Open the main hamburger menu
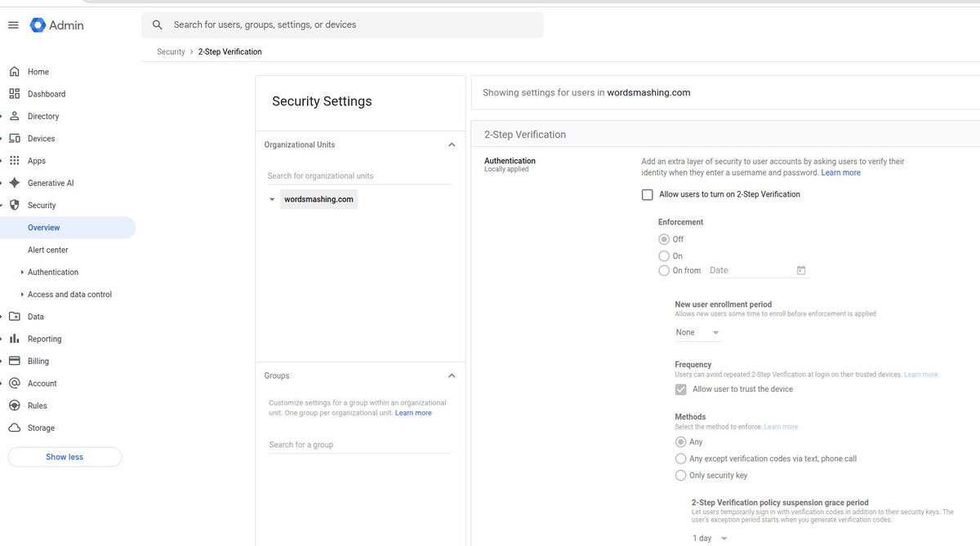This screenshot has height=546, width=980. 13,25
